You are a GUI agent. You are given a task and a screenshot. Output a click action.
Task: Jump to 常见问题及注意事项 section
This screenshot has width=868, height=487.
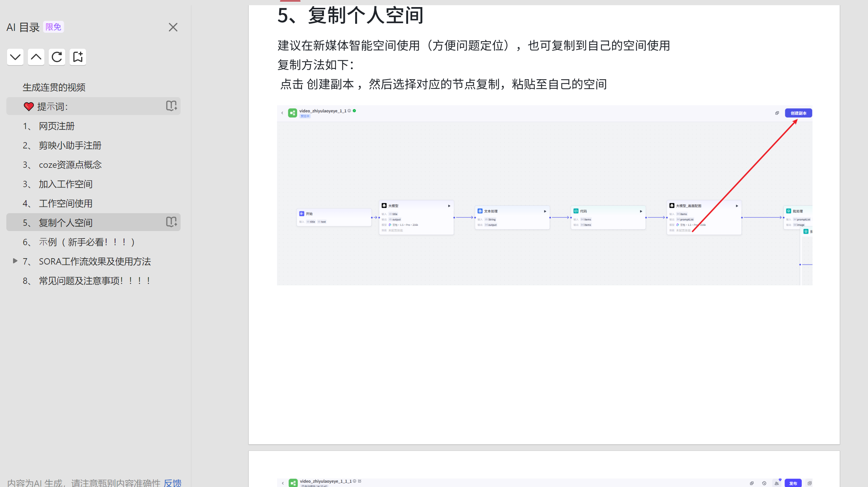tap(94, 281)
